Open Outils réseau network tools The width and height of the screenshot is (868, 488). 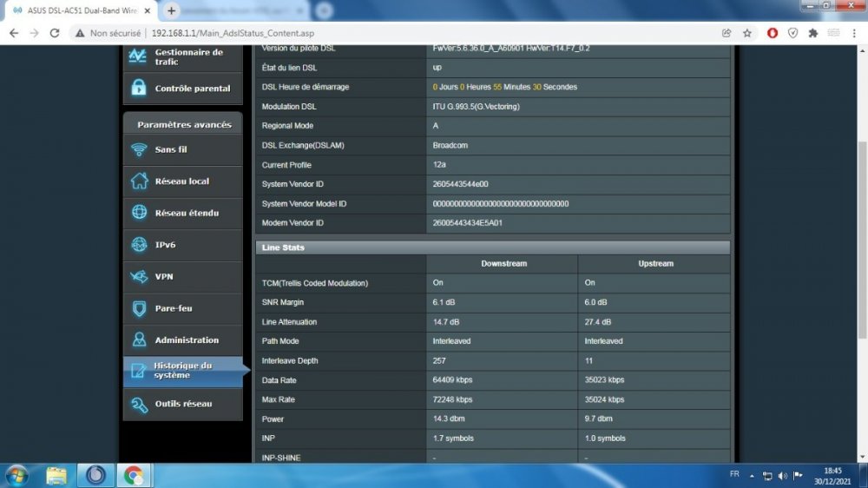pyautogui.click(x=183, y=404)
